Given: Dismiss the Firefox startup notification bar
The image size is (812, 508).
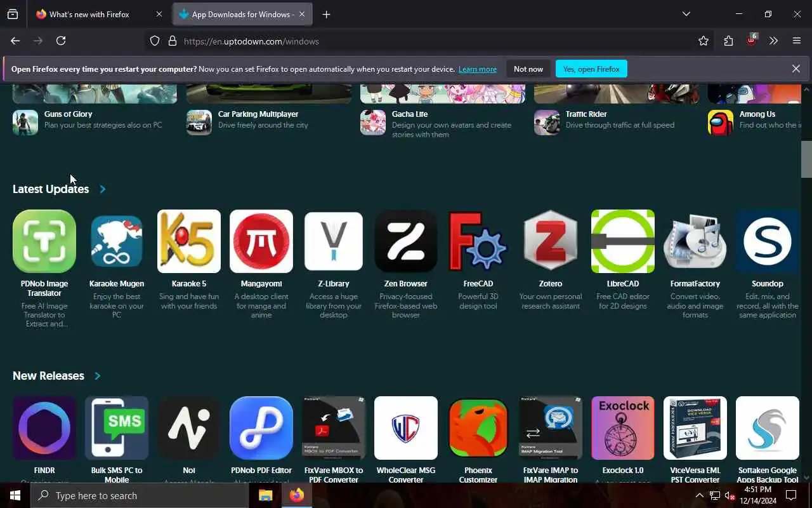Looking at the screenshot, I should click(796, 69).
